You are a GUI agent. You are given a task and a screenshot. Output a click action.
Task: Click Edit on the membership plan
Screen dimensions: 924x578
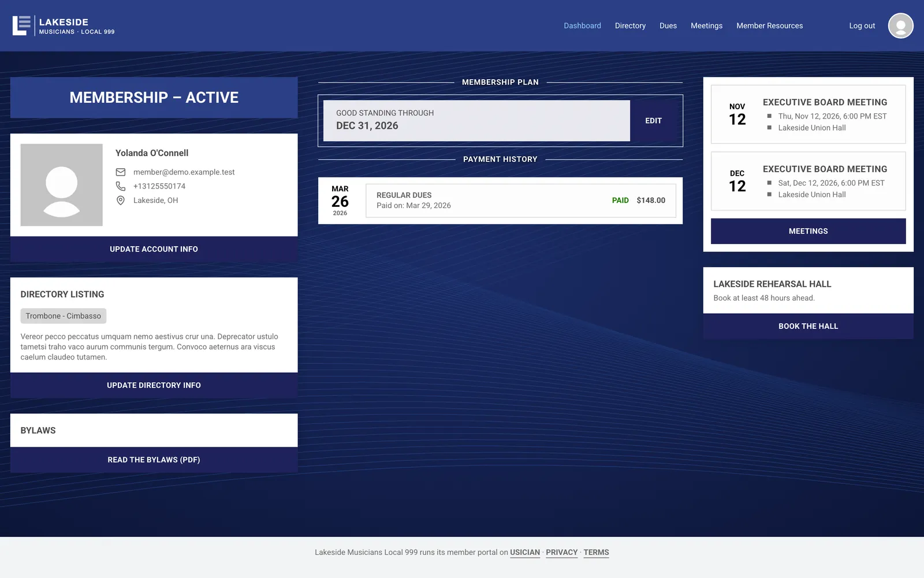tap(654, 121)
